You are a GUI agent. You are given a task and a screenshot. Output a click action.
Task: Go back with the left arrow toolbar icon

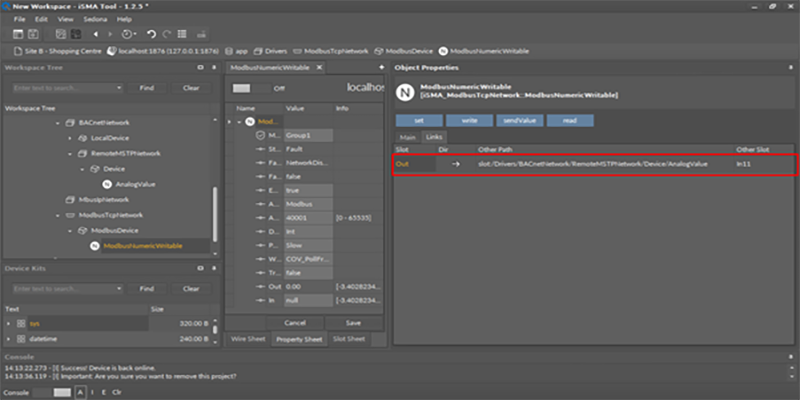point(95,34)
